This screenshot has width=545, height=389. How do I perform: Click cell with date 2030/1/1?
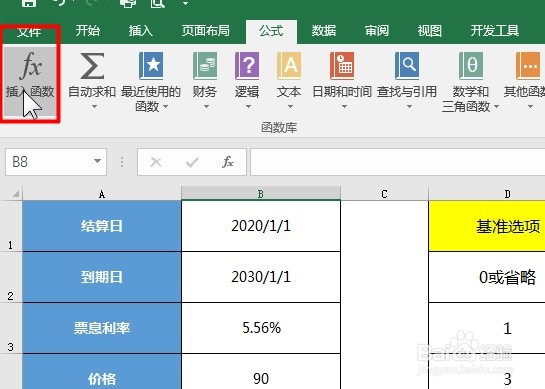[x=261, y=277]
